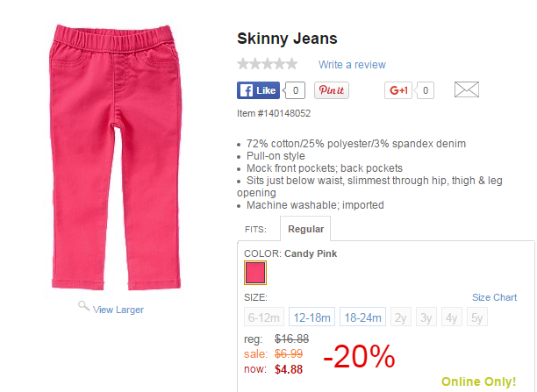The image size is (537, 392).
Task: Click the magnifying glass zoom icon
Action: click(x=83, y=305)
